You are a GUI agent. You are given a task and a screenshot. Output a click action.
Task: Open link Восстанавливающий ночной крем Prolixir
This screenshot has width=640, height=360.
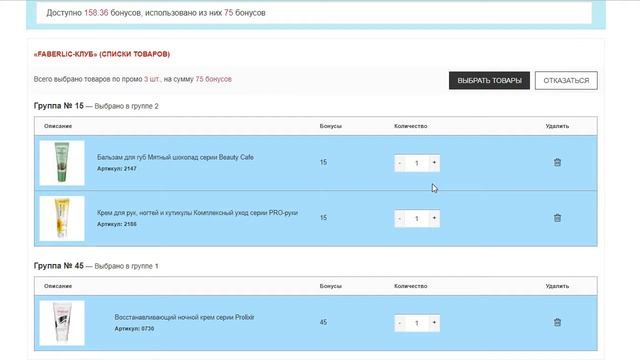(184, 317)
